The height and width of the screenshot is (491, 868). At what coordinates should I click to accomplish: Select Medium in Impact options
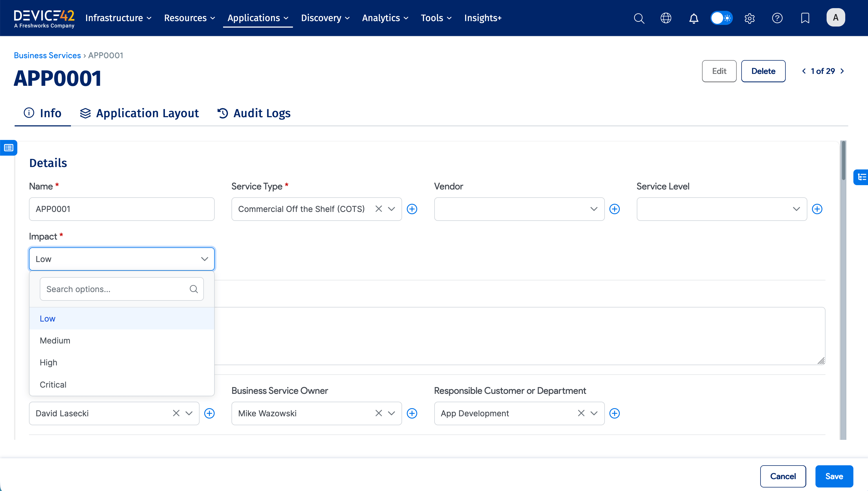[x=122, y=341]
